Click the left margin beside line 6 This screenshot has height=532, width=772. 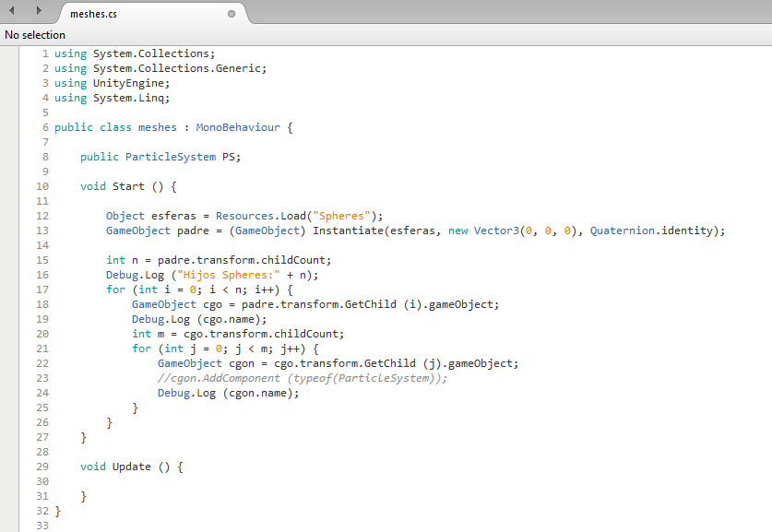tap(9, 127)
